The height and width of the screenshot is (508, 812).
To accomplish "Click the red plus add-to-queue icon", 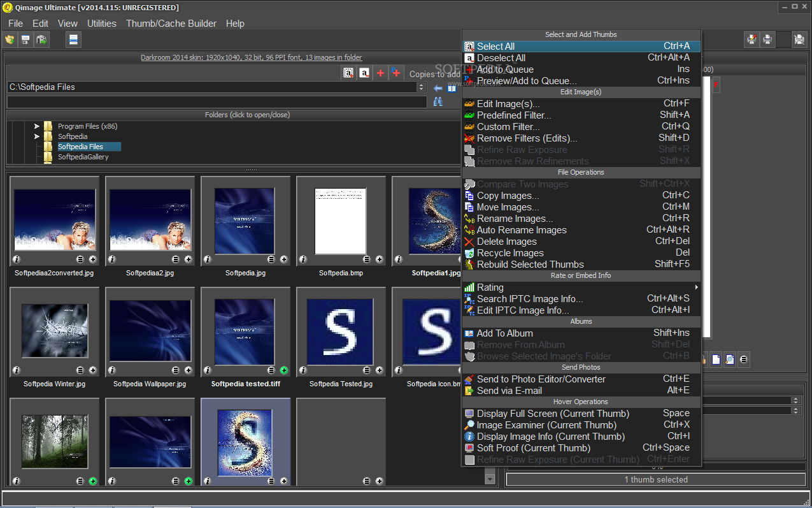I will click(x=380, y=73).
